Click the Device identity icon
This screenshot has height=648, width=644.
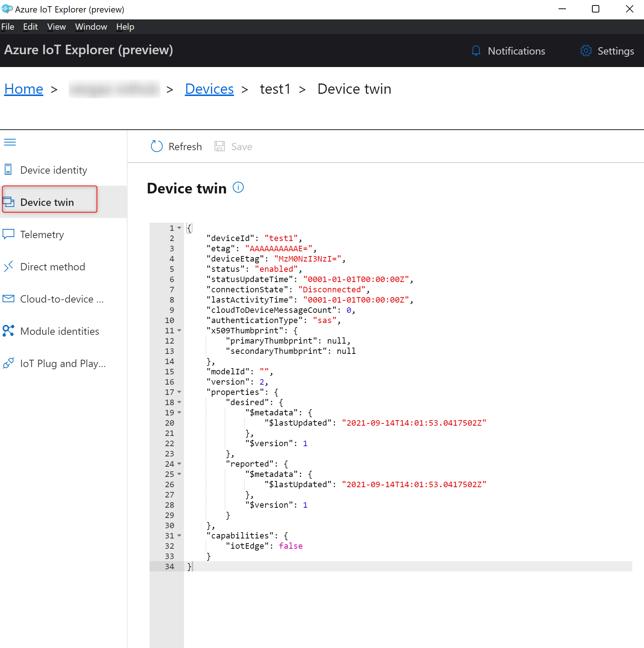click(8, 170)
